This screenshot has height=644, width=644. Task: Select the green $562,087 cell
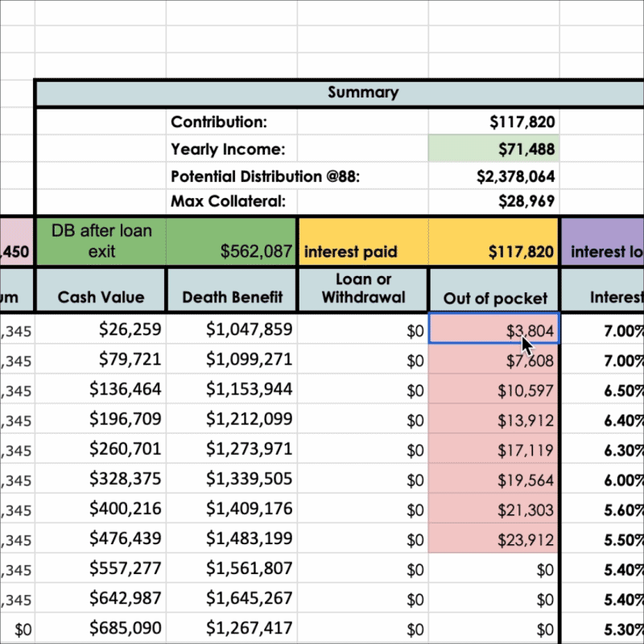[x=231, y=241]
